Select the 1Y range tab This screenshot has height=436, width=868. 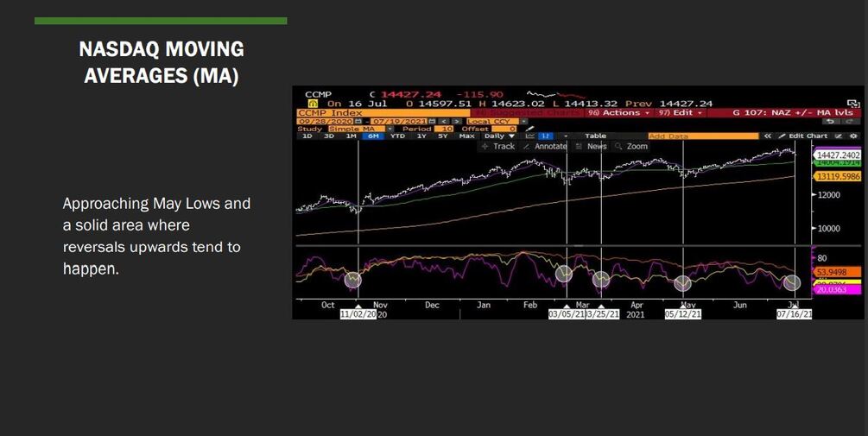pos(421,136)
